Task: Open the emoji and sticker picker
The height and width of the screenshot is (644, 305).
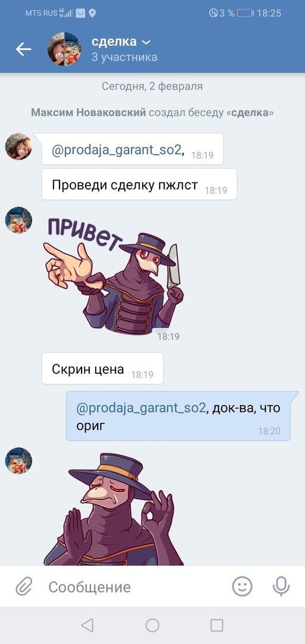Action: (242, 586)
